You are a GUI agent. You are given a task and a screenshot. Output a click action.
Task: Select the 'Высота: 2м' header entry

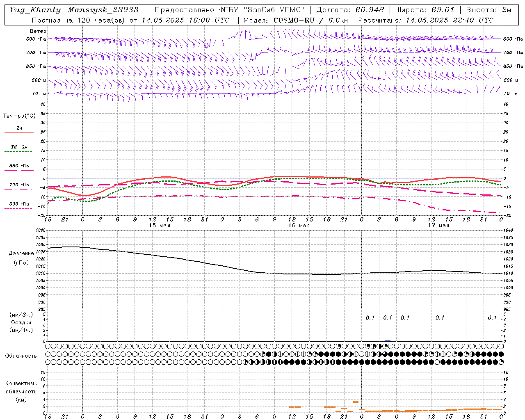488,10
